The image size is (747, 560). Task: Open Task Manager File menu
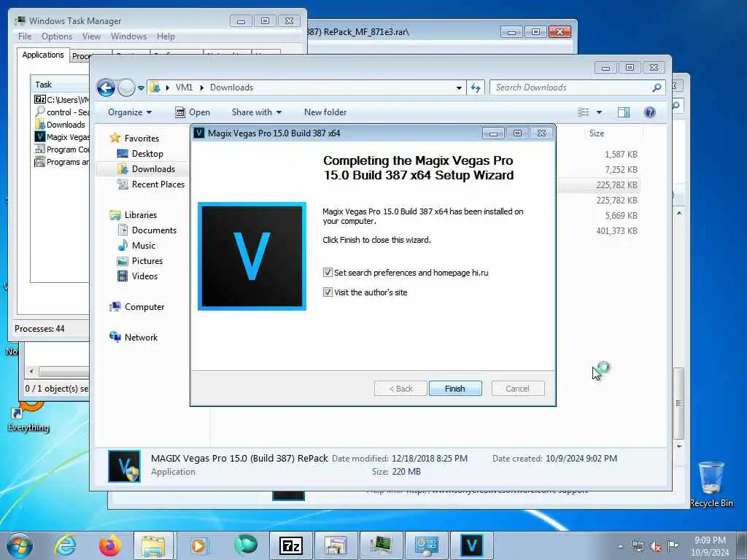point(25,36)
